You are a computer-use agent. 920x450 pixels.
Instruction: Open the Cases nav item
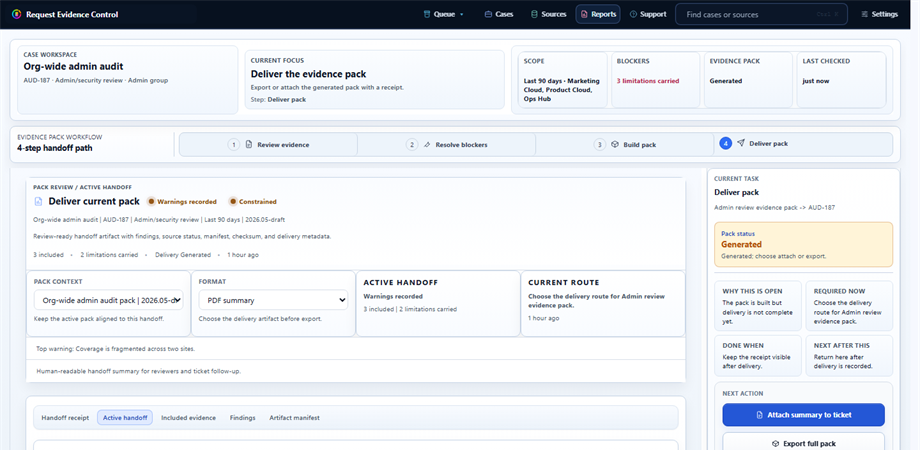pos(499,14)
